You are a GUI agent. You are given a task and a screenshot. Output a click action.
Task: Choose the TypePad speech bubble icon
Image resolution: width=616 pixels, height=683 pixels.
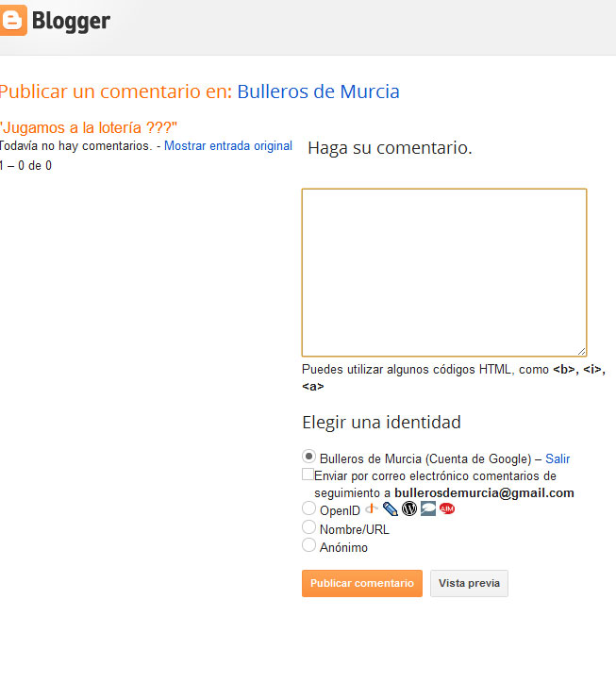click(x=427, y=508)
